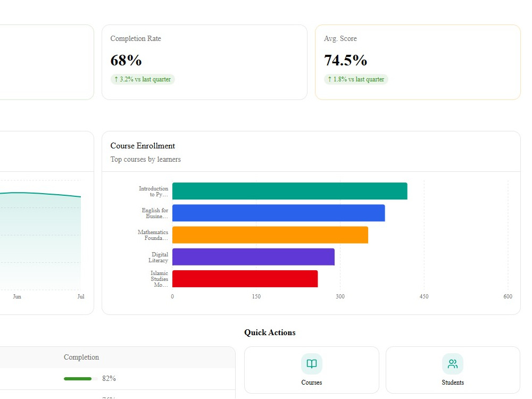Click the Quick Actions heading

270,332
